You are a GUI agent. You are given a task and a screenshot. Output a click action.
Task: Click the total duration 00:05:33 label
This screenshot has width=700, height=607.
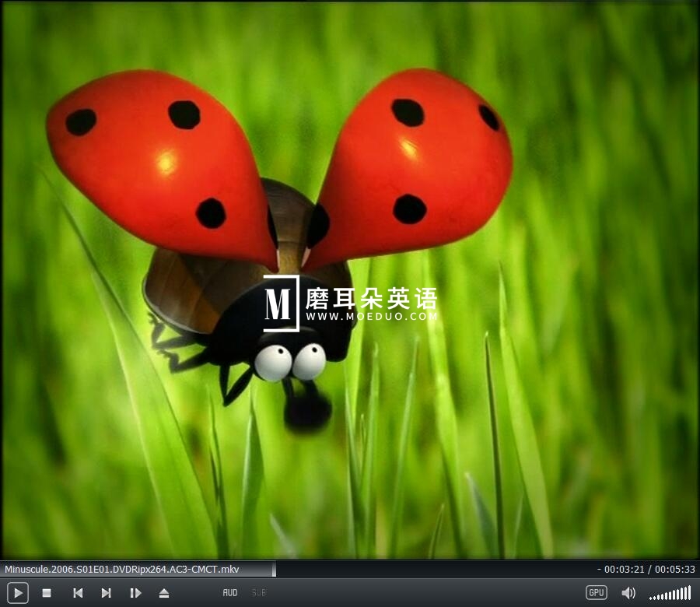[674, 569]
